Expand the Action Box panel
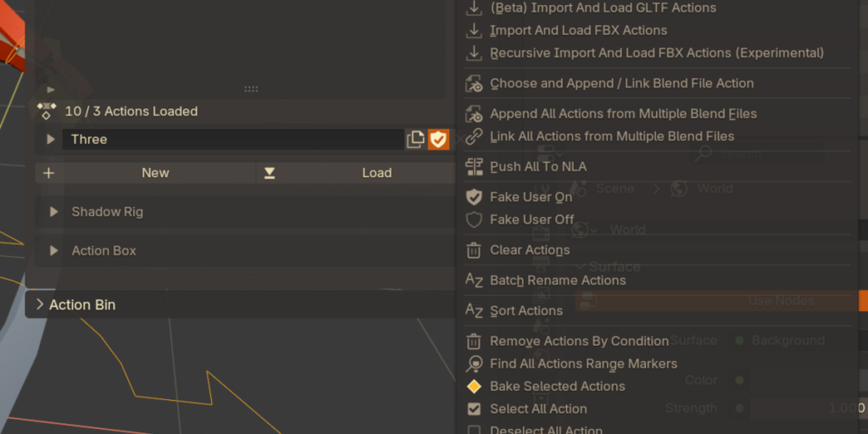 pyautogui.click(x=53, y=251)
